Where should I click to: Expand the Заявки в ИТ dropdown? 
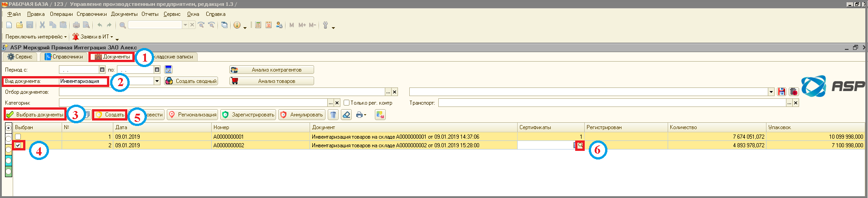[112, 37]
